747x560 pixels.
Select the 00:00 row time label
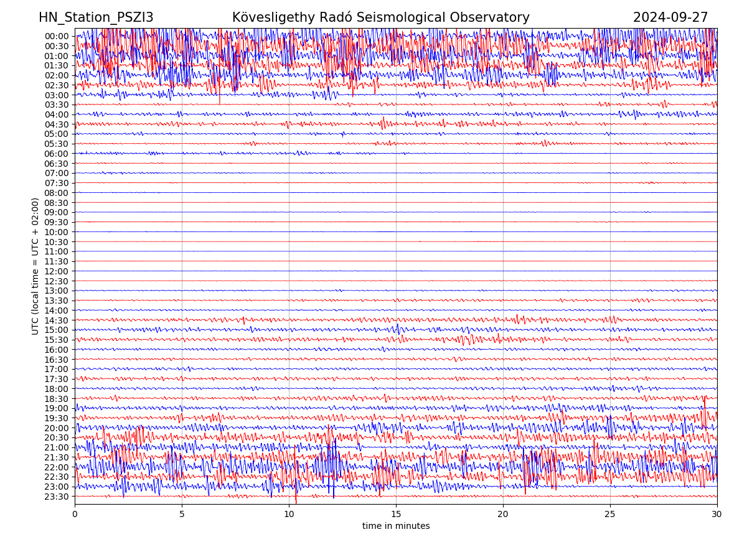pyautogui.click(x=57, y=36)
